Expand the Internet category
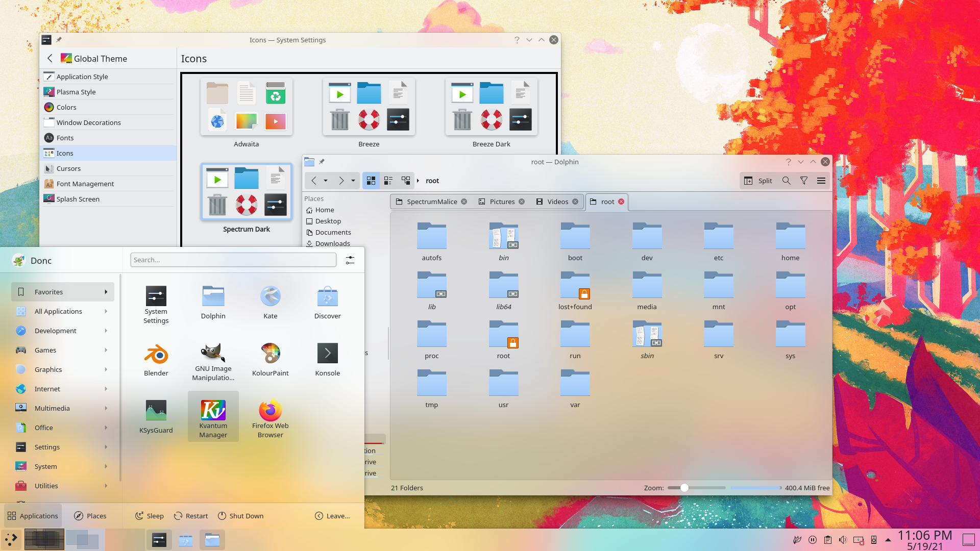The height and width of the screenshot is (551, 980). [63, 389]
